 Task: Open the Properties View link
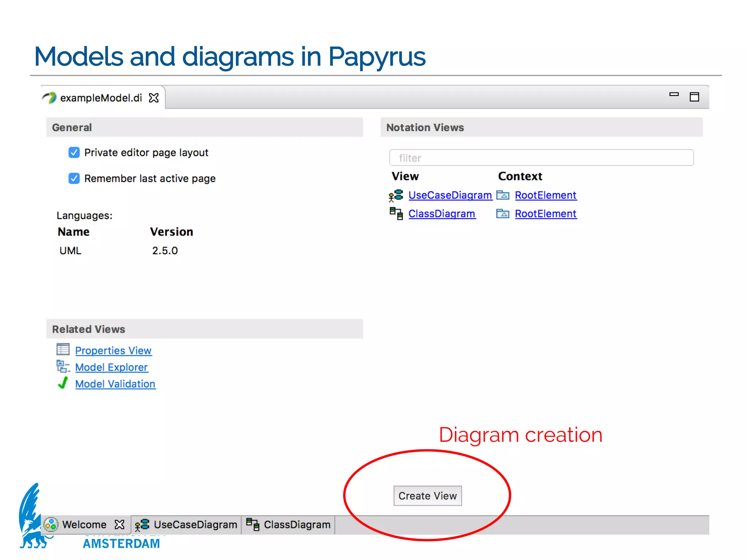(x=113, y=350)
